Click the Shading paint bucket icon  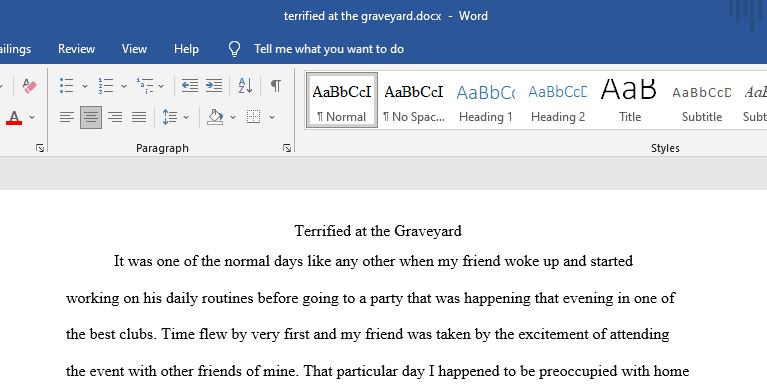click(215, 117)
